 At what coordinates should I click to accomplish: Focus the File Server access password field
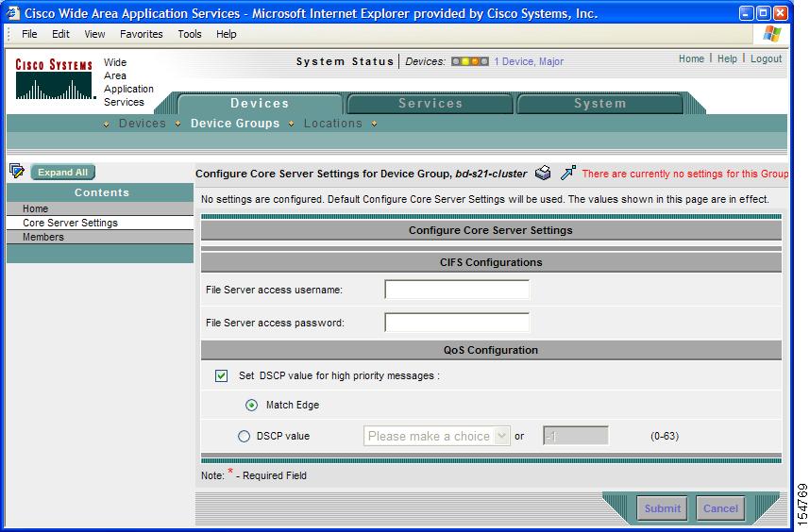tap(457, 323)
